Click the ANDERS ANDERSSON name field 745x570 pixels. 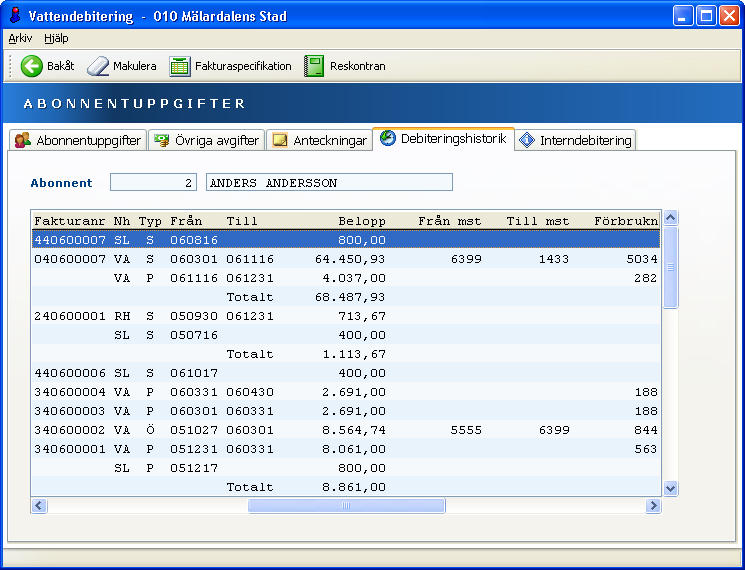329,182
